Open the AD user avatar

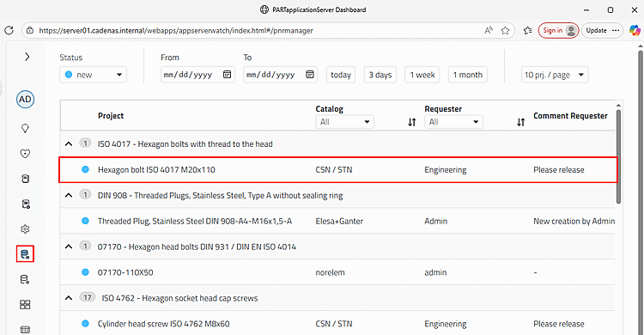(25, 100)
